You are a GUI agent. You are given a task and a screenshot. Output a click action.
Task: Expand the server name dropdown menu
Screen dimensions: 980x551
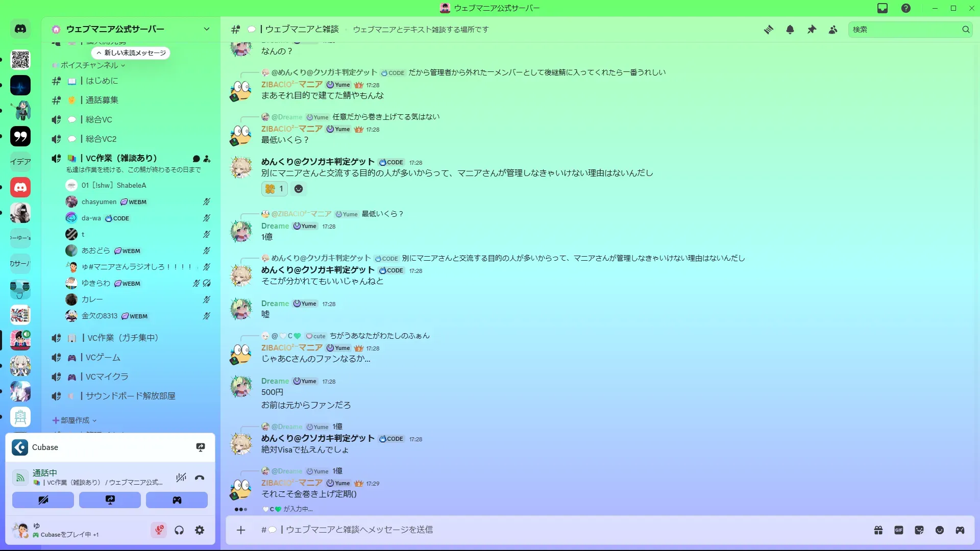(206, 29)
